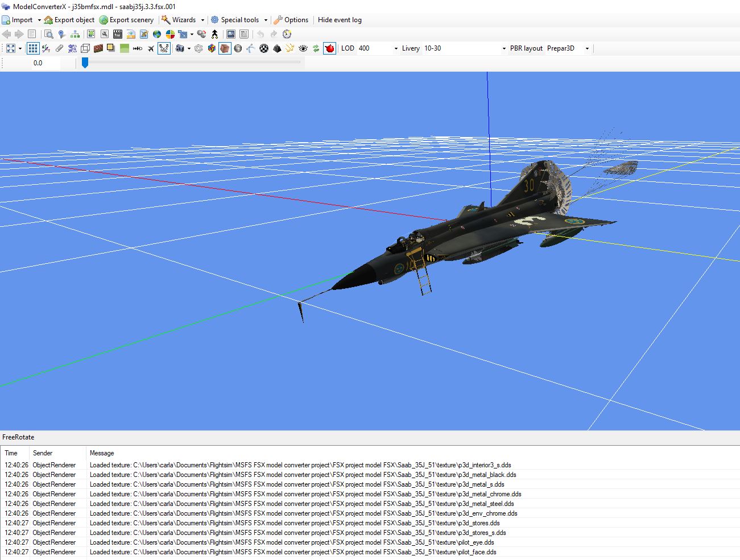Open the PBR layout Prepar3D dropdown

point(586,49)
